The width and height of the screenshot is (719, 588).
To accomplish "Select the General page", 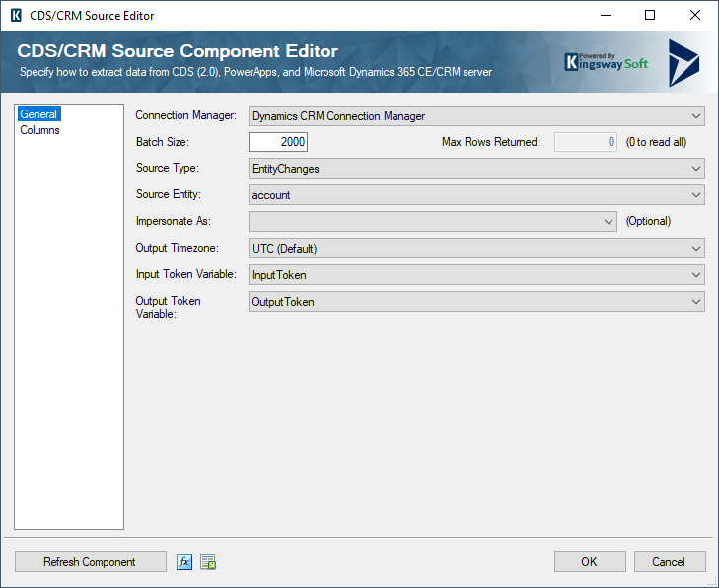I will coord(39,114).
